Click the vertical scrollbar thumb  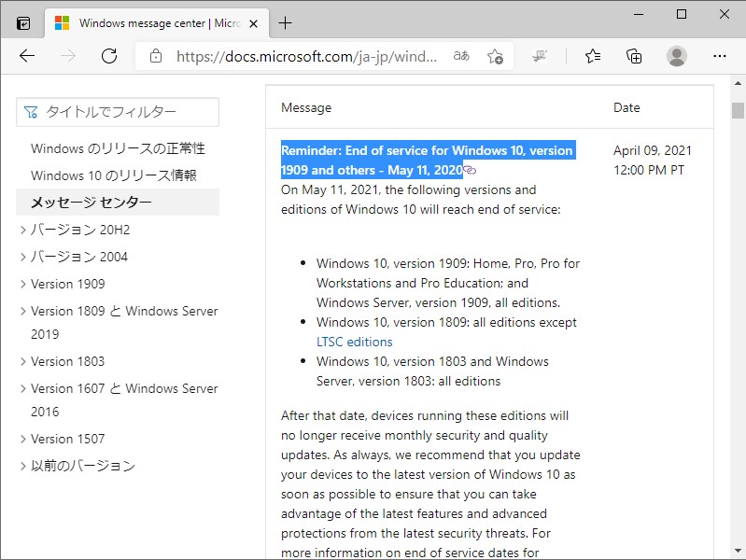pos(738,110)
